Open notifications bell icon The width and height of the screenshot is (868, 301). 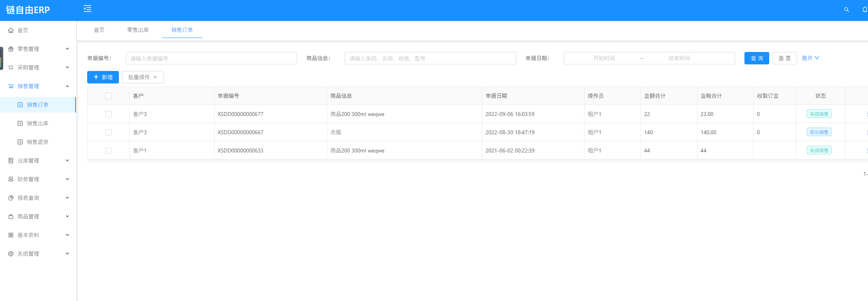click(865, 10)
